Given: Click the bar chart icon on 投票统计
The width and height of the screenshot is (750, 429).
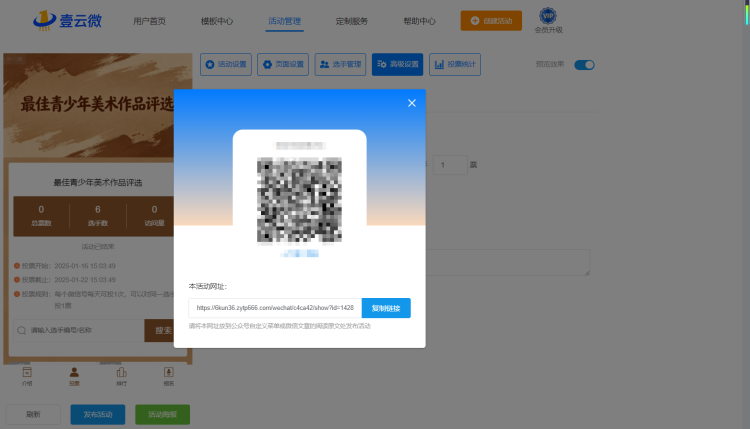Looking at the screenshot, I should click(x=439, y=64).
